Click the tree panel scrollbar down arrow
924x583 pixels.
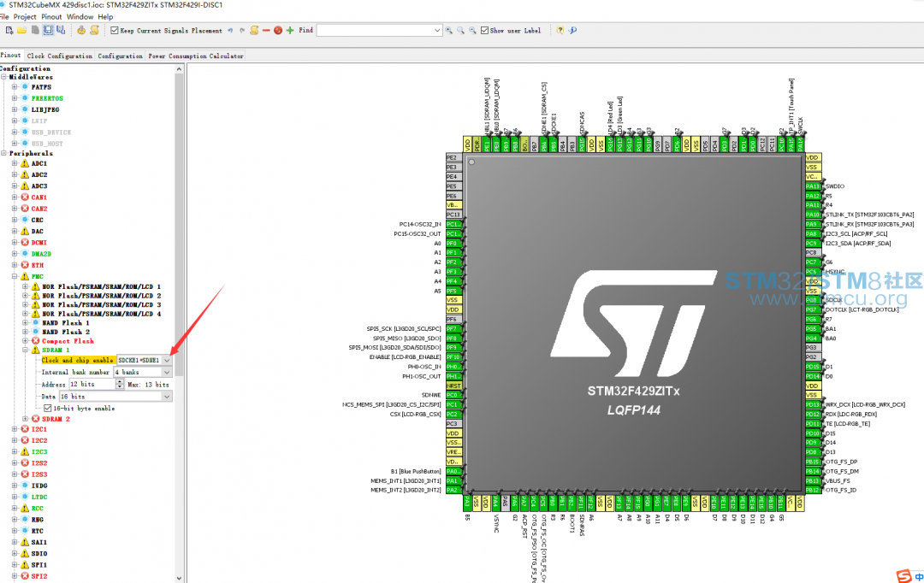(x=179, y=578)
